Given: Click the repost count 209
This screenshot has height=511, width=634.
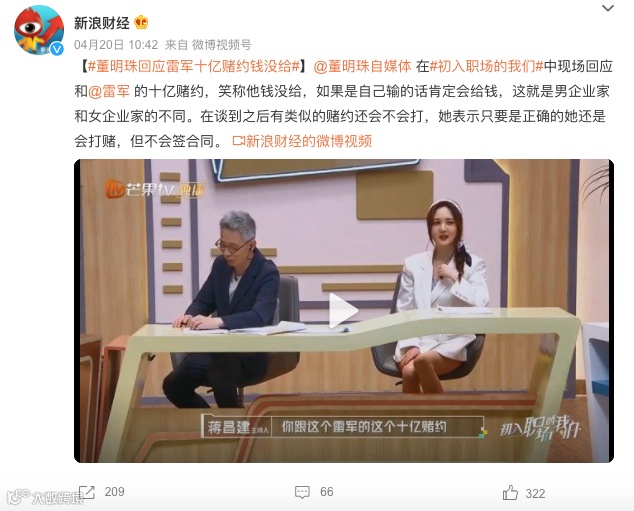Looking at the screenshot, I should (114, 492).
